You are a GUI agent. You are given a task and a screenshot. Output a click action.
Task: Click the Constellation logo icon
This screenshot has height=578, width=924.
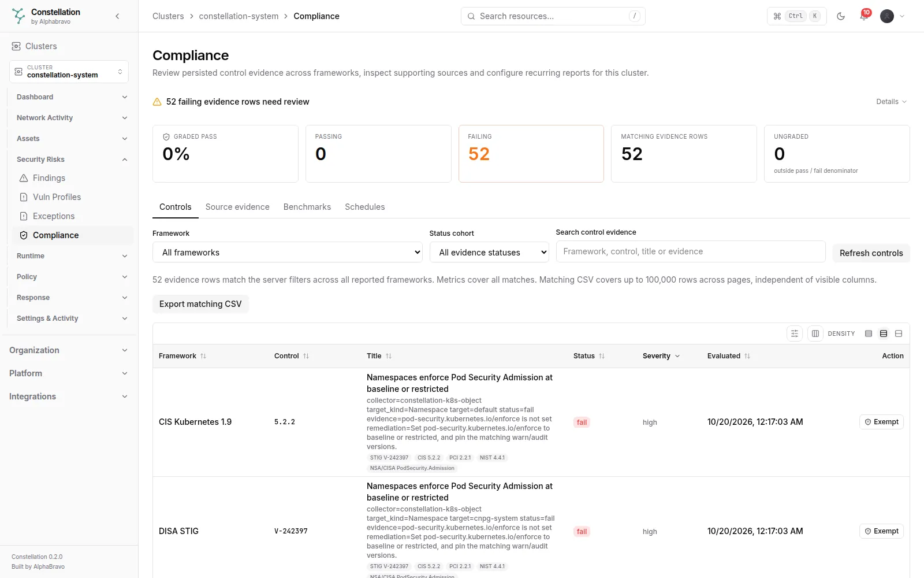click(18, 16)
